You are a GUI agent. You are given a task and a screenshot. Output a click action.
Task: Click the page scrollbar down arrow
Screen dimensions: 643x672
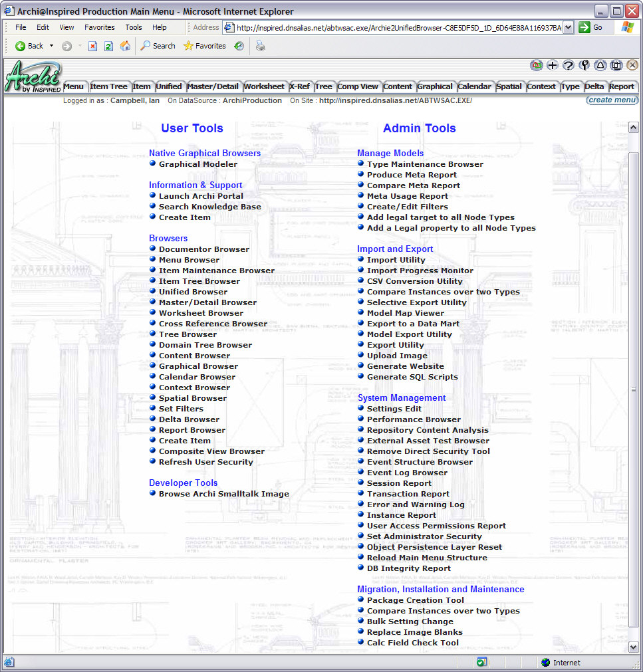[634, 647]
